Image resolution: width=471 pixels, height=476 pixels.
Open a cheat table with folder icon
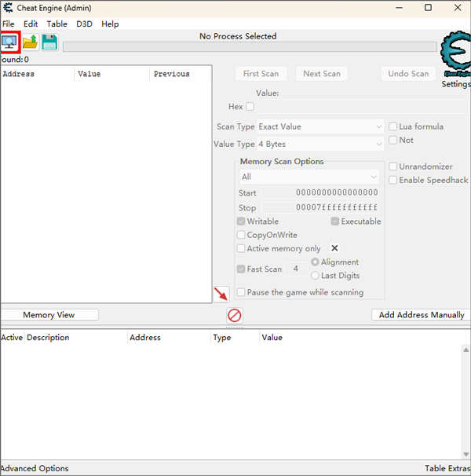pyautogui.click(x=30, y=42)
